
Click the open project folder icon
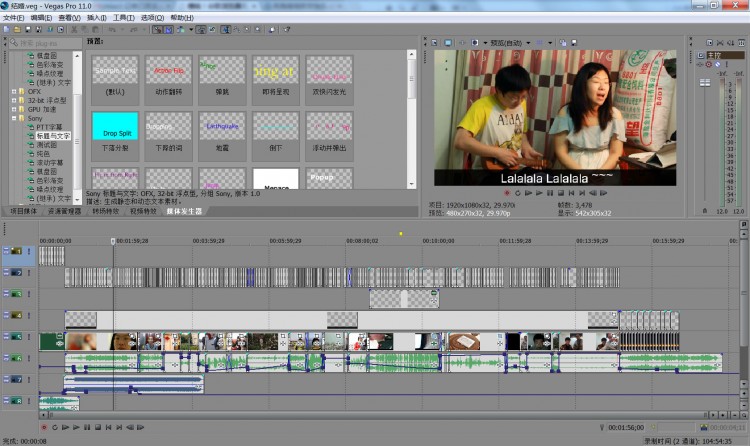(17, 30)
